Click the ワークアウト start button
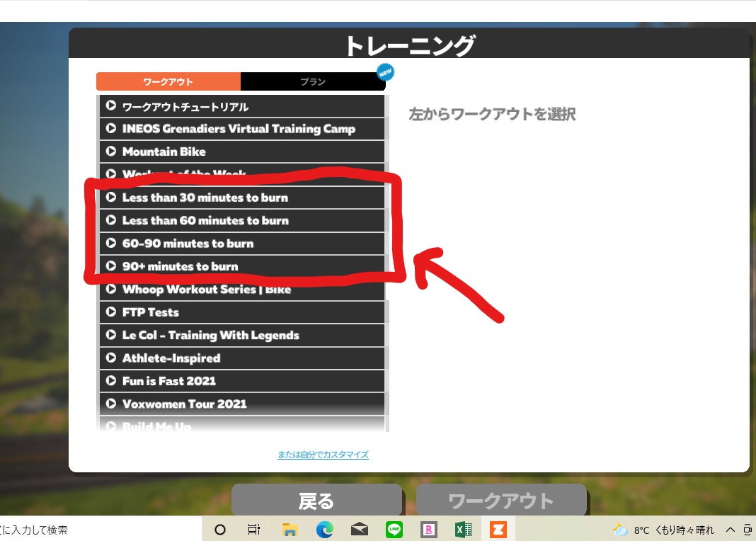The image size is (756, 541). (x=501, y=501)
